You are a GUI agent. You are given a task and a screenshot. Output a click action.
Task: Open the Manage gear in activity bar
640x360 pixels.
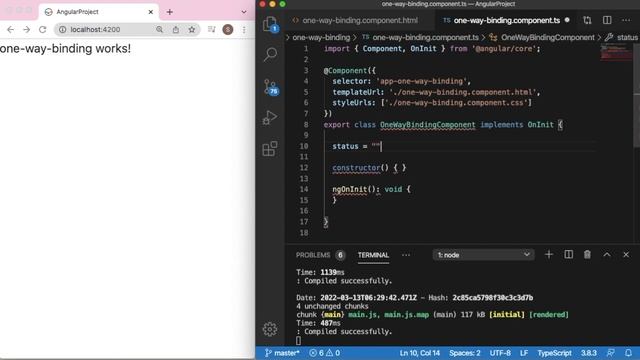(270, 329)
